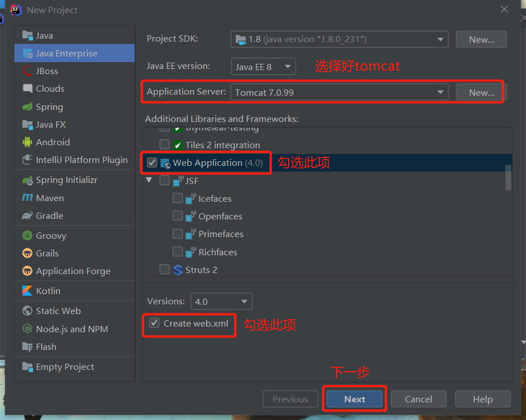526x420 pixels.
Task: Click the Static Web globe icon
Action: click(27, 311)
